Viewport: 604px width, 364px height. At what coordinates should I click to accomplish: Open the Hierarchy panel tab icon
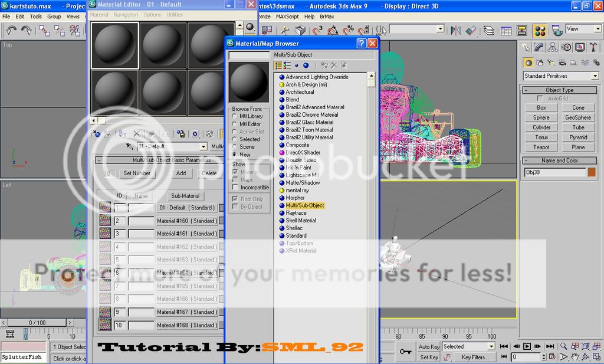pyautogui.click(x=552, y=47)
